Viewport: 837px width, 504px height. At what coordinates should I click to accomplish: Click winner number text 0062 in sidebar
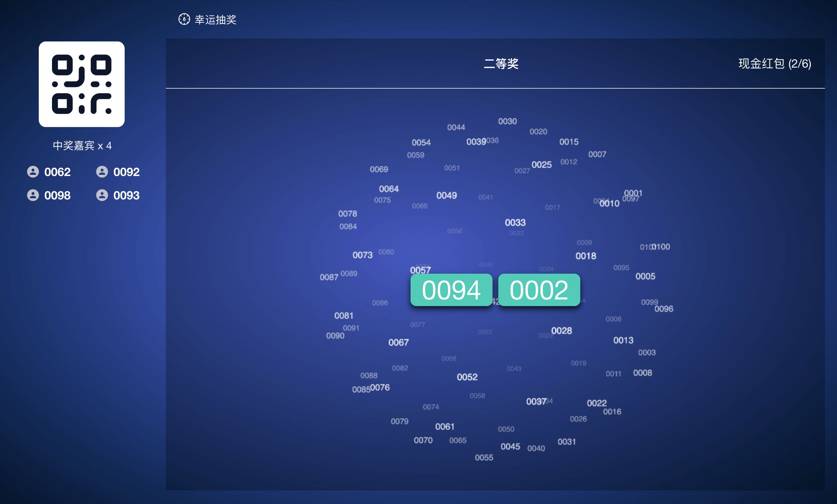pyautogui.click(x=58, y=172)
